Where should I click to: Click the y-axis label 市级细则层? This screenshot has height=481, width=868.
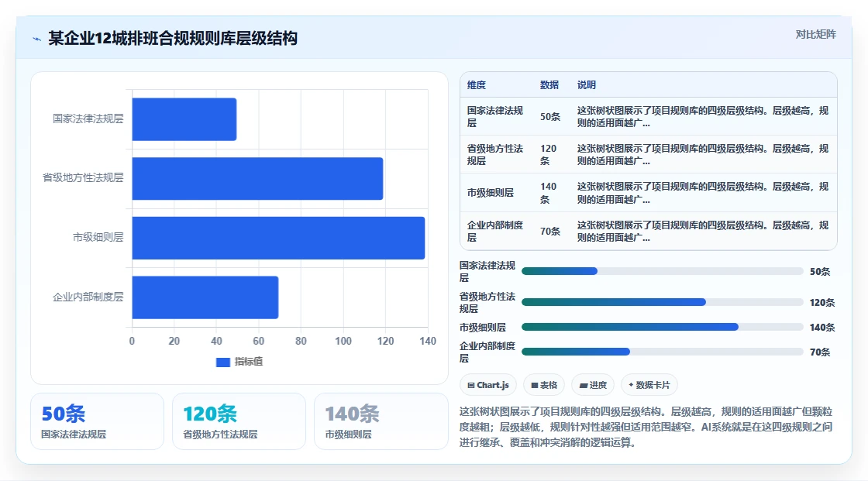click(98, 238)
